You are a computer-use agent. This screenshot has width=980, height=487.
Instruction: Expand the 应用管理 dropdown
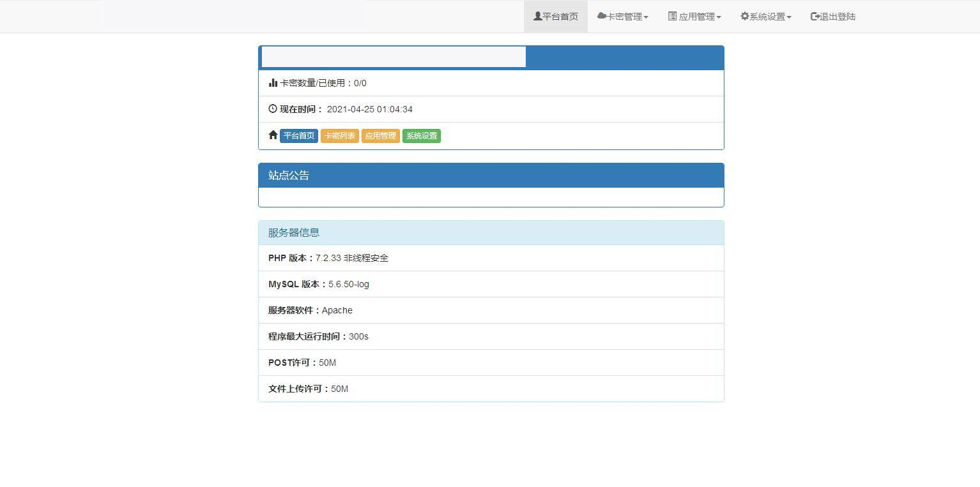pos(694,16)
